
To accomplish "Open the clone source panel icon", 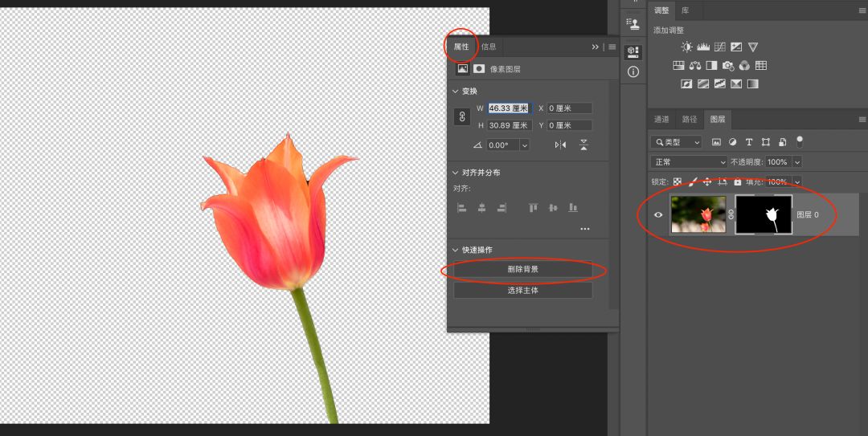I will pos(633,24).
